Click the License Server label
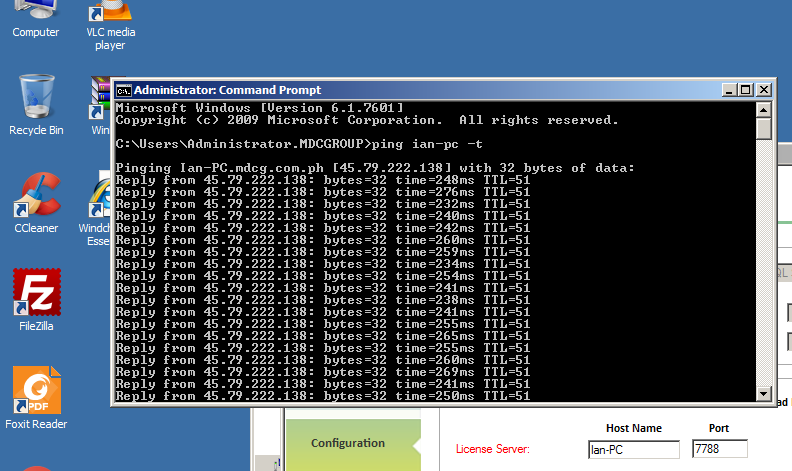 492,449
